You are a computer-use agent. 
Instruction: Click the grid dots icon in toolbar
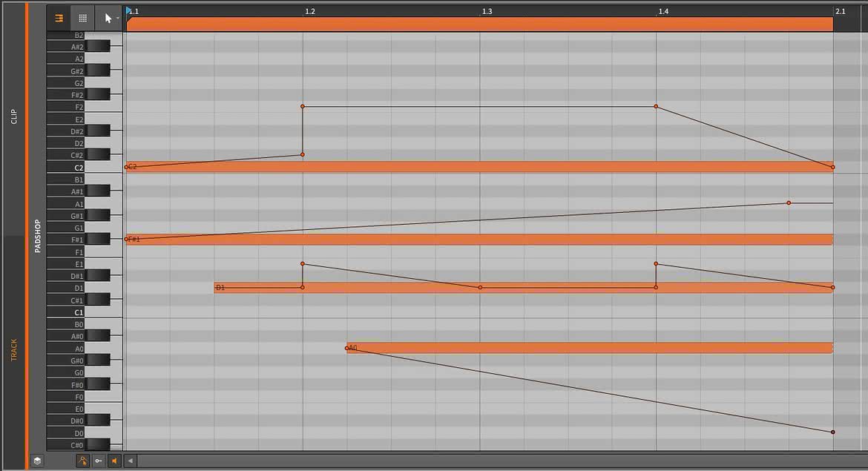(x=82, y=19)
